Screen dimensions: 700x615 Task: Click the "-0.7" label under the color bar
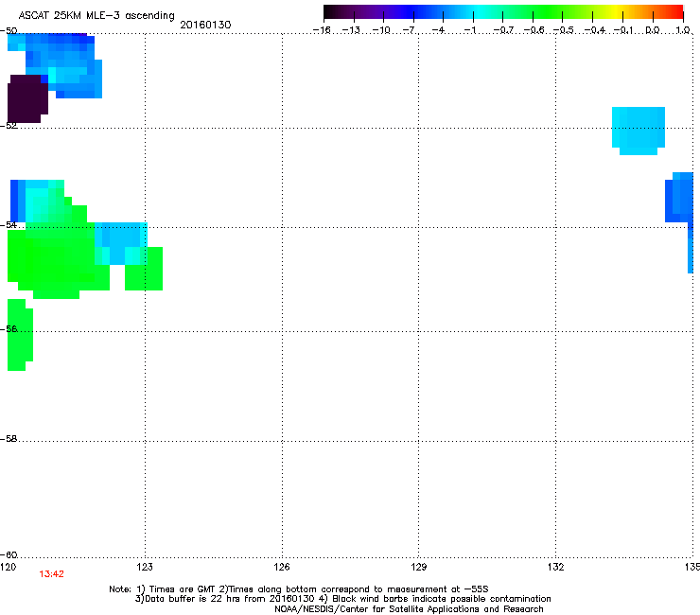[x=503, y=30]
